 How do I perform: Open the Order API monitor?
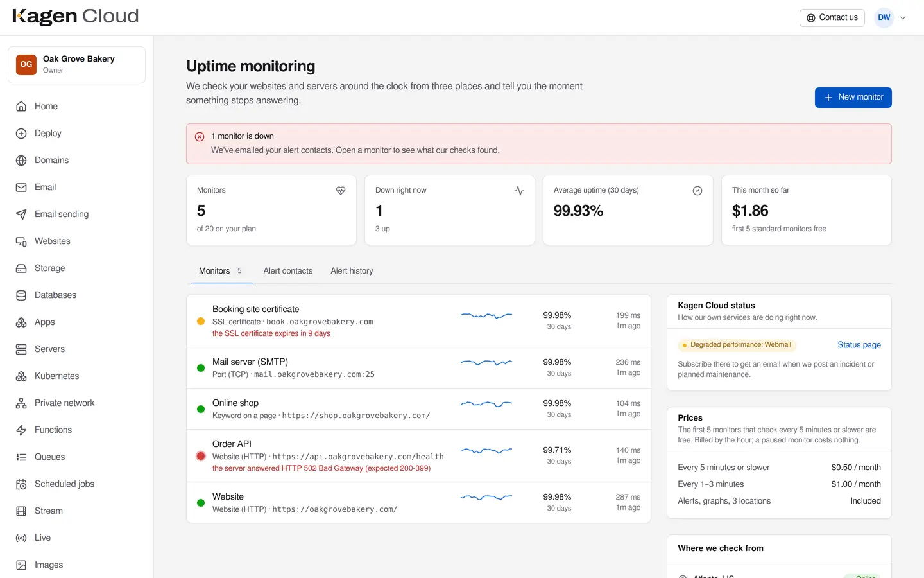(418, 456)
